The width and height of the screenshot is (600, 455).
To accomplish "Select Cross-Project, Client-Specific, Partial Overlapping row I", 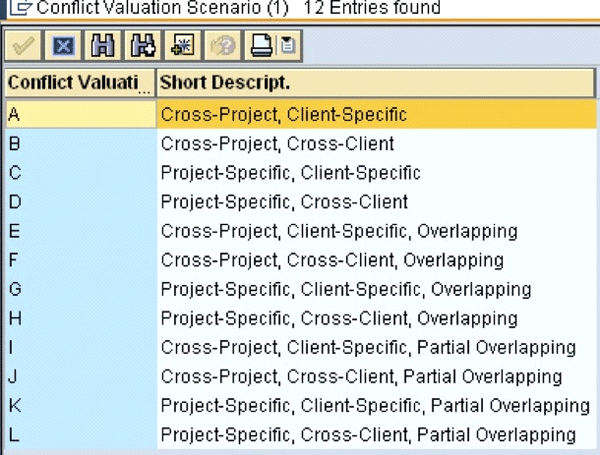I will pyautogui.click(x=368, y=348).
